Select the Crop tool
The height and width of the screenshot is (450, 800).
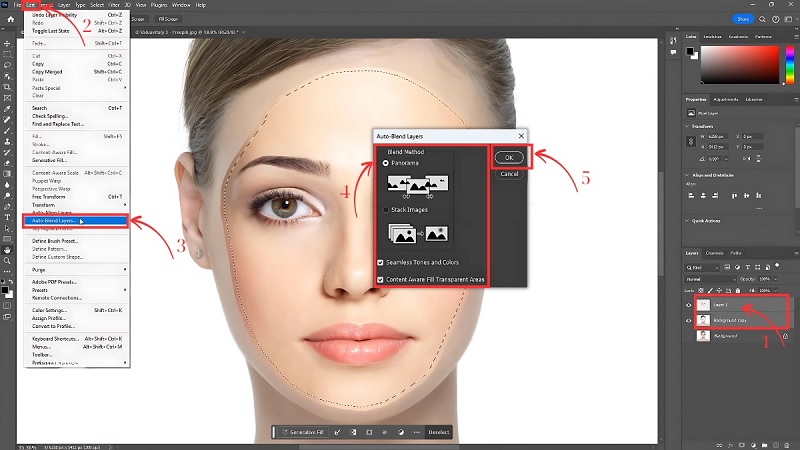pyautogui.click(x=7, y=87)
